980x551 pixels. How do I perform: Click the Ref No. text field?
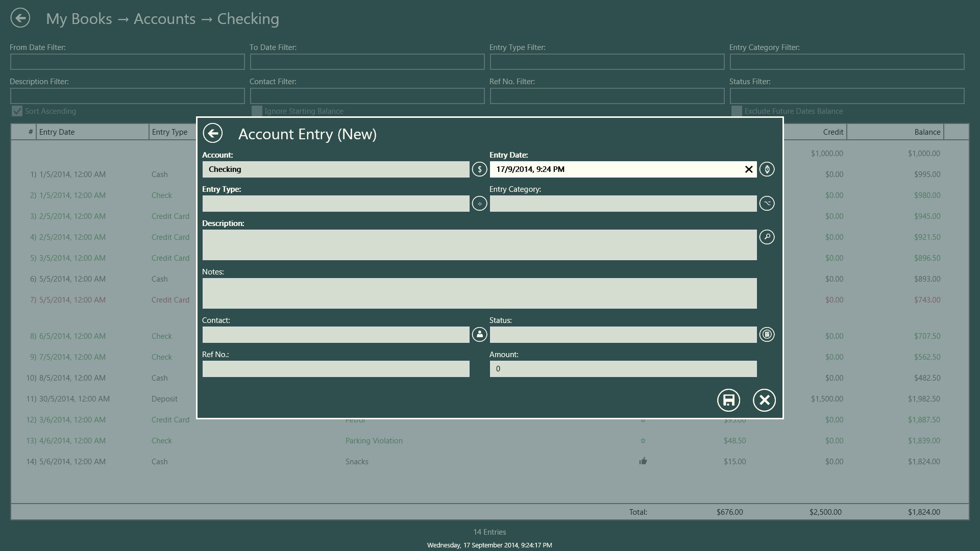(x=335, y=369)
